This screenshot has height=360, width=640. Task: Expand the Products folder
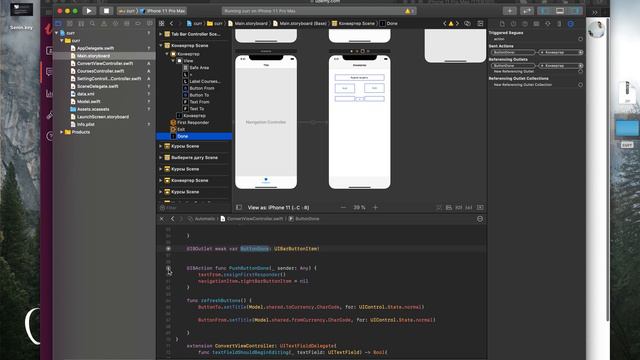coord(62,132)
